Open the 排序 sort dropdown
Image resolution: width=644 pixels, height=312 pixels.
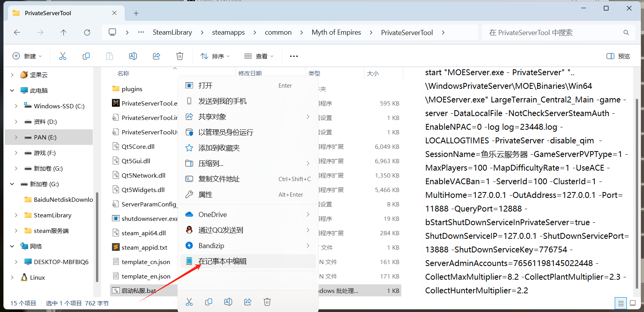pyautogui.click(x=215, y=56)
